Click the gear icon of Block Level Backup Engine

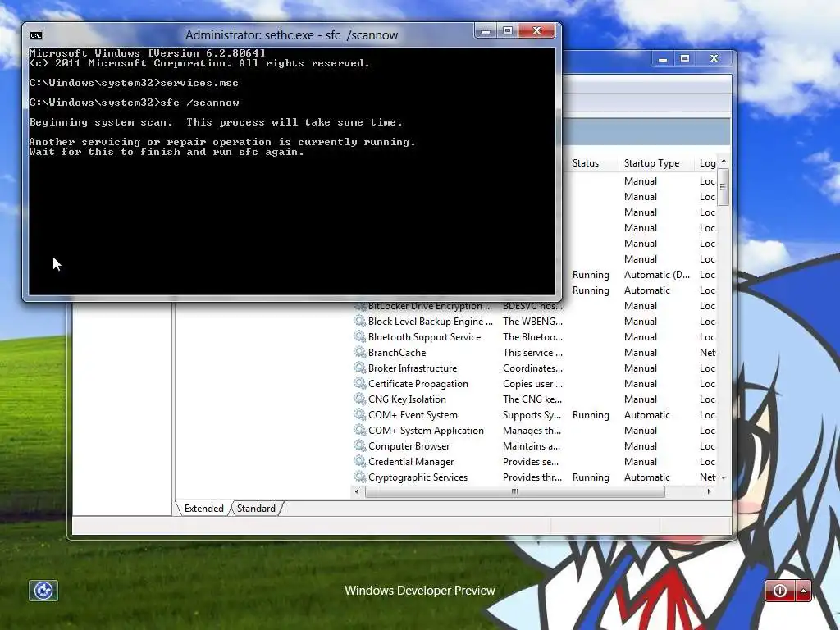360,321
